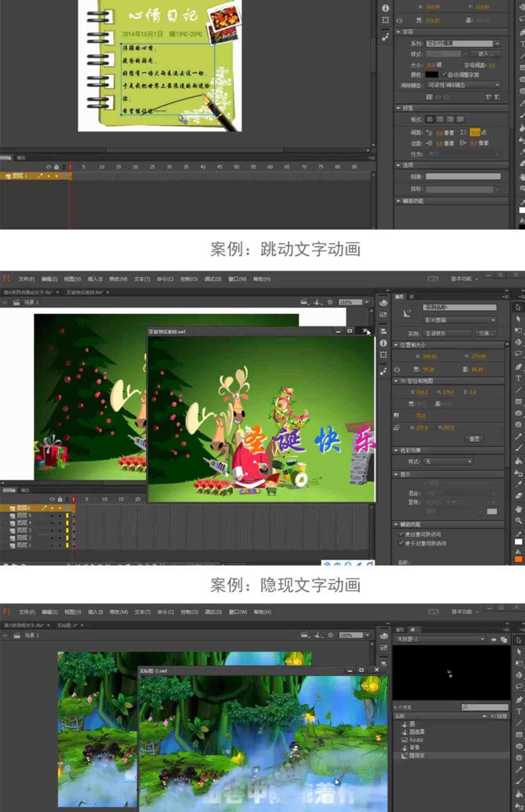Click the 实例名称 instance name input field
The height and width of the screenshot is (812, 525).
(x=460, y=307)
